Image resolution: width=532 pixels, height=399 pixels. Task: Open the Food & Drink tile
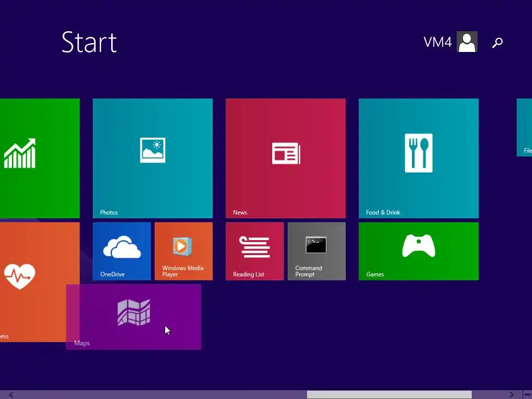tap(419, 158)
